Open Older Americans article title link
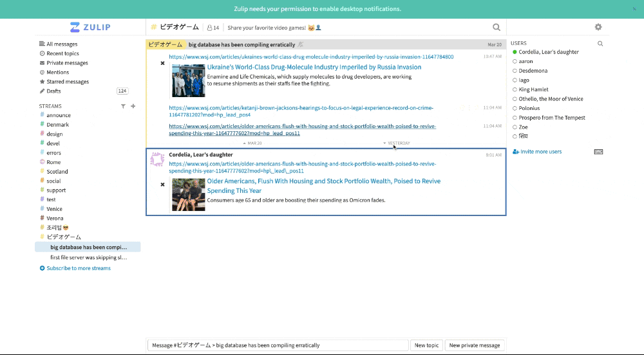 [324, 186]
